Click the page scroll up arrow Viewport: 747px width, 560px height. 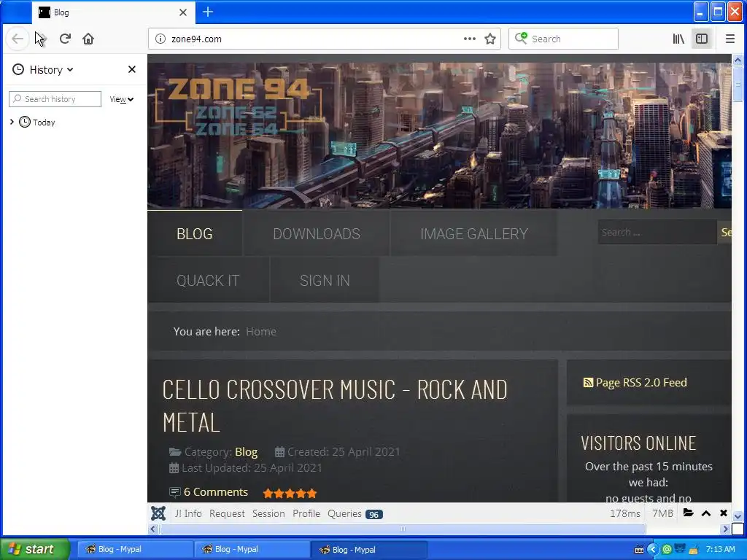click(738, 60)
